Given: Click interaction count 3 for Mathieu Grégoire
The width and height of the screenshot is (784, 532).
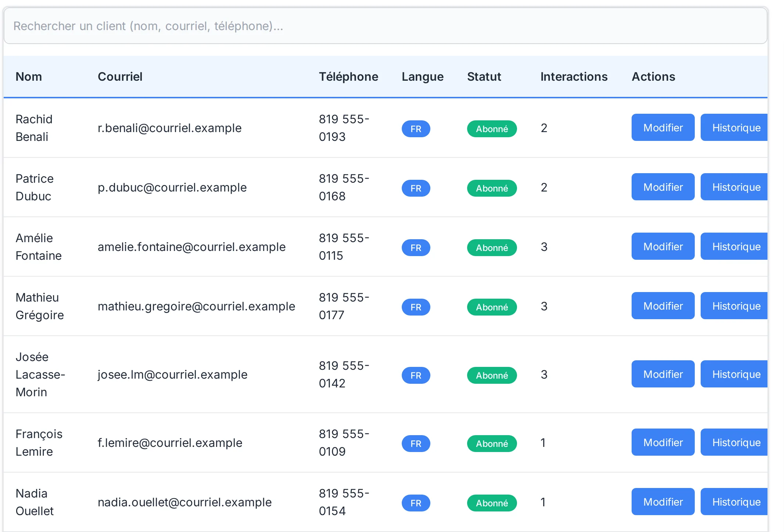Looking at the screenshot, I should pos(544,306).
